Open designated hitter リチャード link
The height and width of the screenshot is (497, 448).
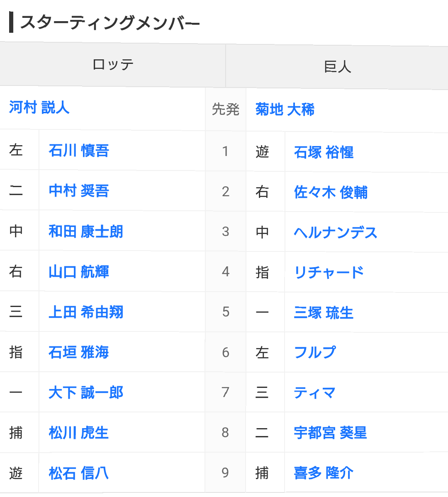[x=329, y=273]
